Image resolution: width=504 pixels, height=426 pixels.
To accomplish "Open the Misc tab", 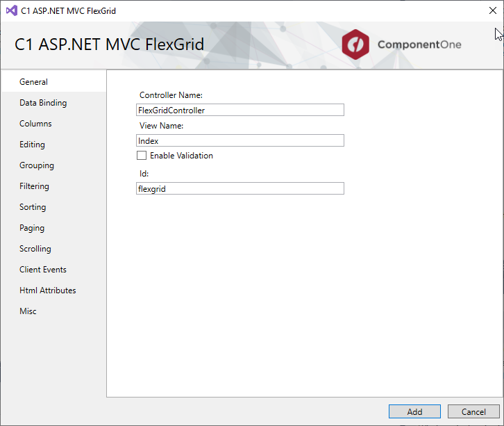I will (x=28, y=311).
